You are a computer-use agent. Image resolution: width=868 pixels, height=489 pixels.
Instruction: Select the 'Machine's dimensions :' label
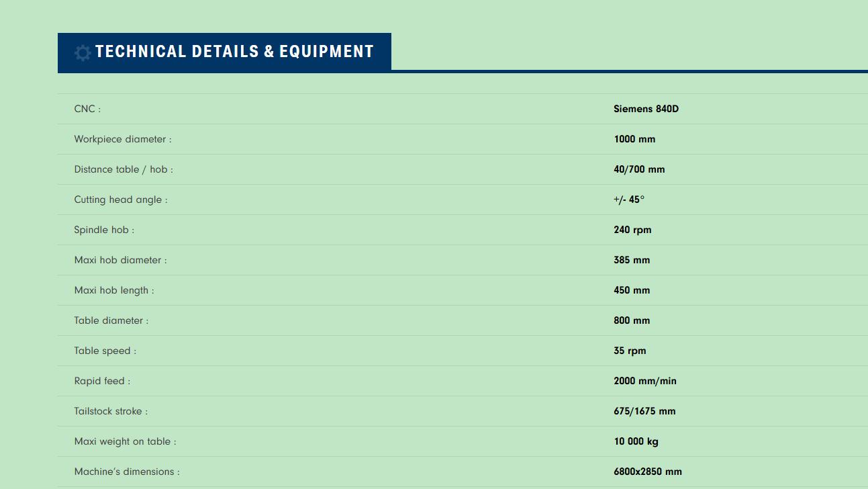(x=127, y=472)
